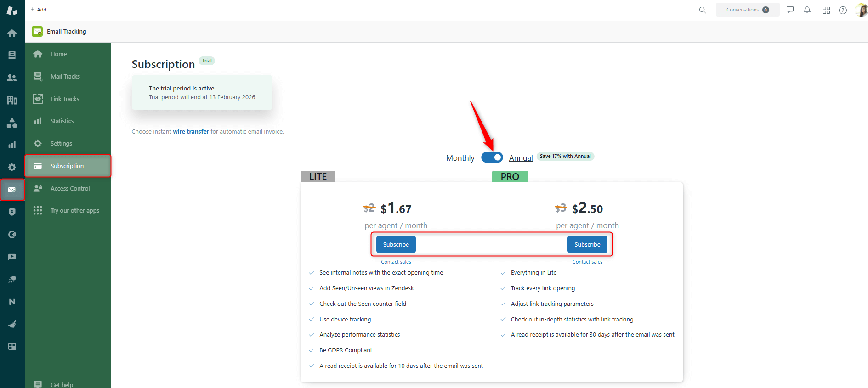Go to Home in green sidebar
The width and height of the screenshot is (868, 388).
[68, 54]
